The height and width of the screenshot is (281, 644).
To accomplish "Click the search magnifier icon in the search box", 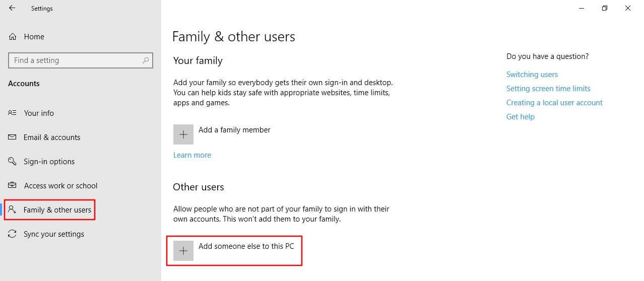I will pyautogui.click(x=146, y=60).
